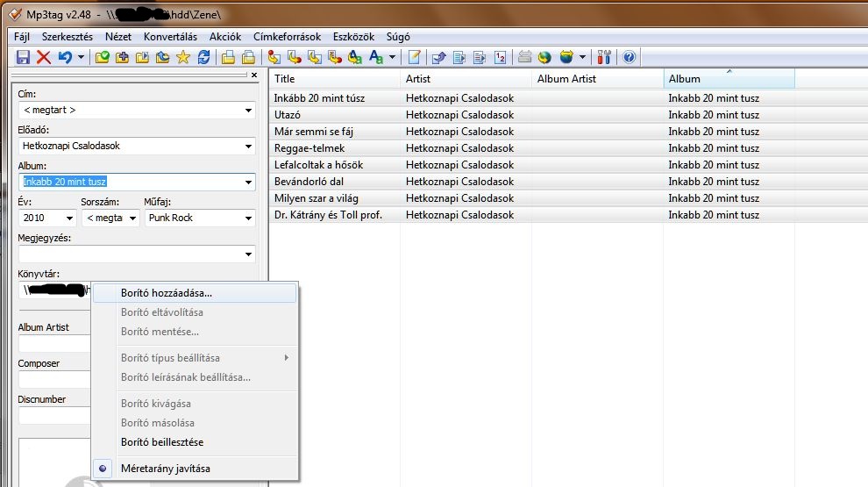Image resolution: width=868 pixels, height=487 pixels.
Task: Choose Borító hozzáadása from context menu
Action: 167,293
